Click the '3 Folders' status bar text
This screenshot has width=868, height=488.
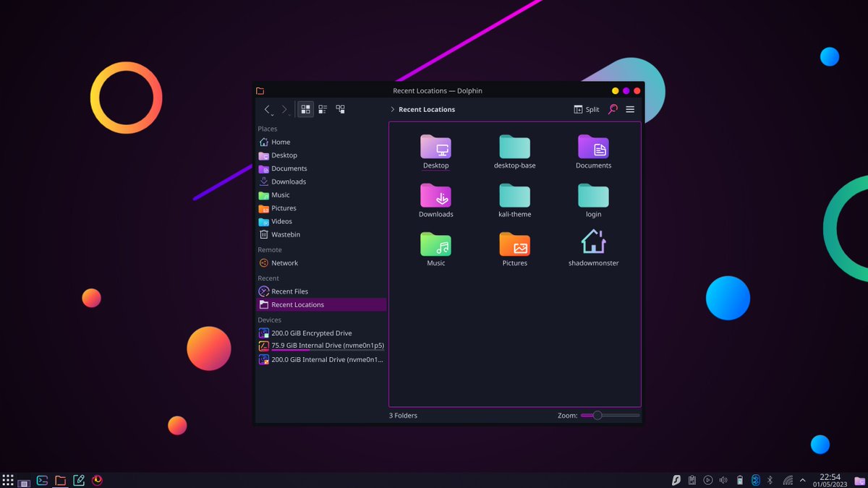[403, 416]
